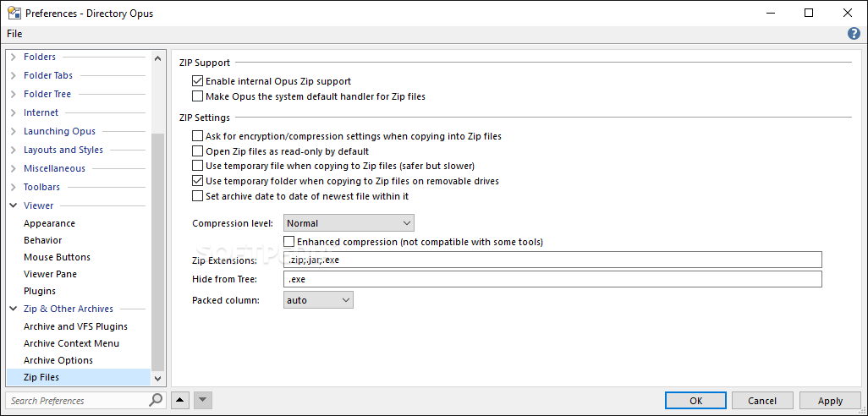The height and width of the screenshot is (416, 868).
Task: Enable Enhanced compression checkbox
Action: 289,242
